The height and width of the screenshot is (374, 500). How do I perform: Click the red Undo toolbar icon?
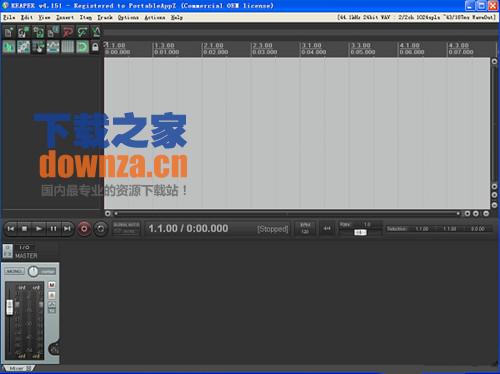click(68, 32)
